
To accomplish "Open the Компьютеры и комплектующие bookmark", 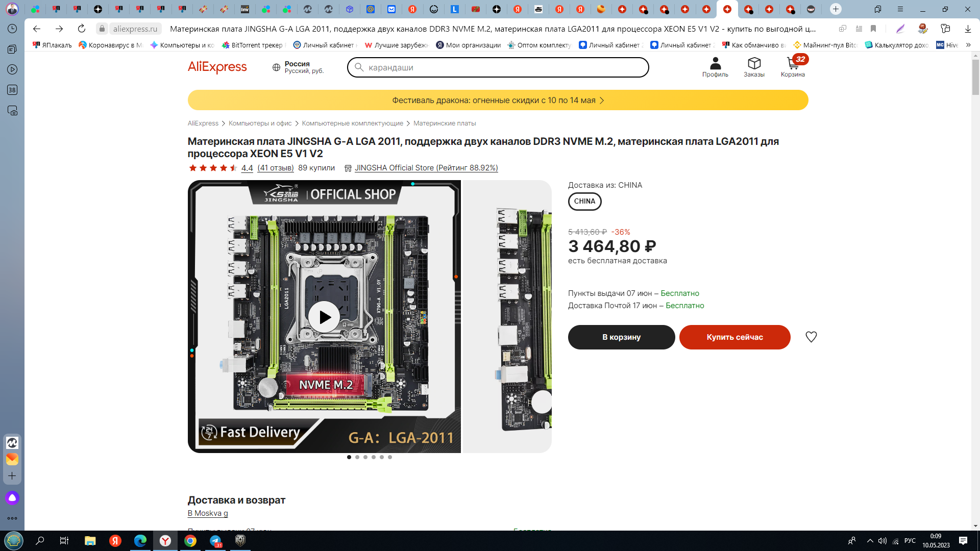I will coord(182,45).
